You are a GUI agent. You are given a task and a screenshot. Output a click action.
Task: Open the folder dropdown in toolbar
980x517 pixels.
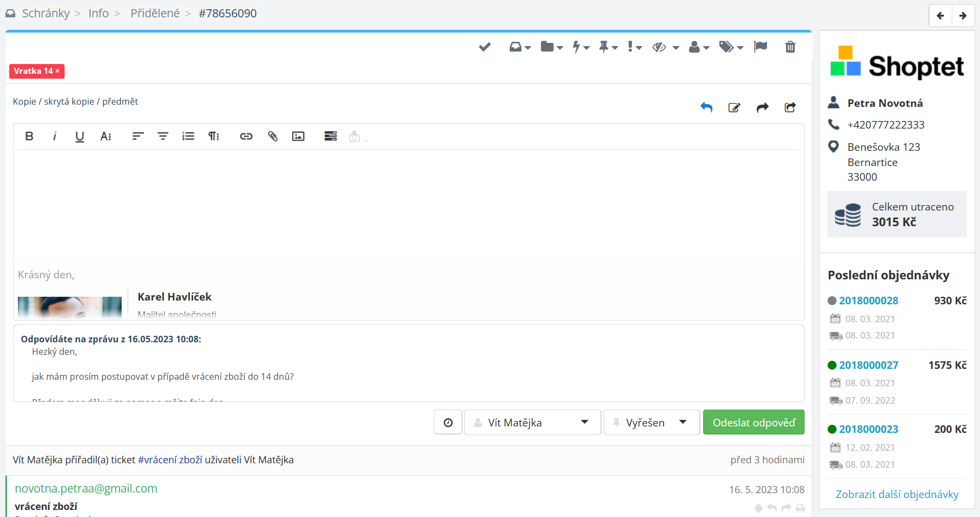click(x=552, y=47)
